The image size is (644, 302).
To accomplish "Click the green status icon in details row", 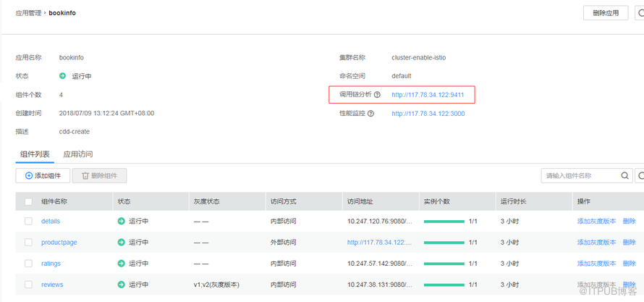I will coord(121,222).
